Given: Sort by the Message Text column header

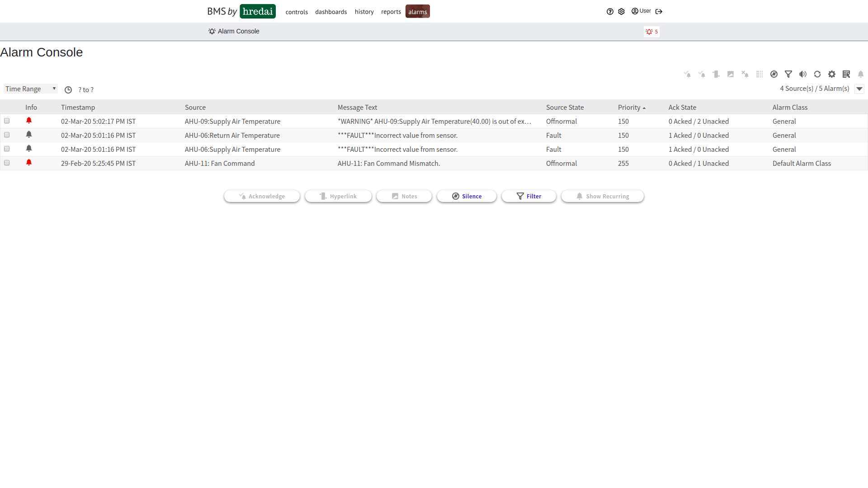Looking at the screenshot, I should pos(357,108).
